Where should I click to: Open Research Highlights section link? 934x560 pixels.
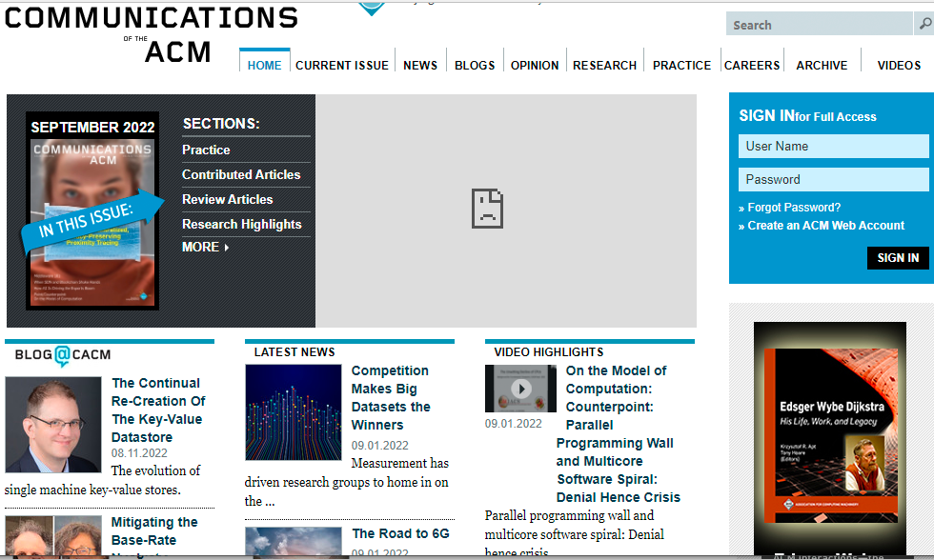pyautogui.click(x=242, y=224)
